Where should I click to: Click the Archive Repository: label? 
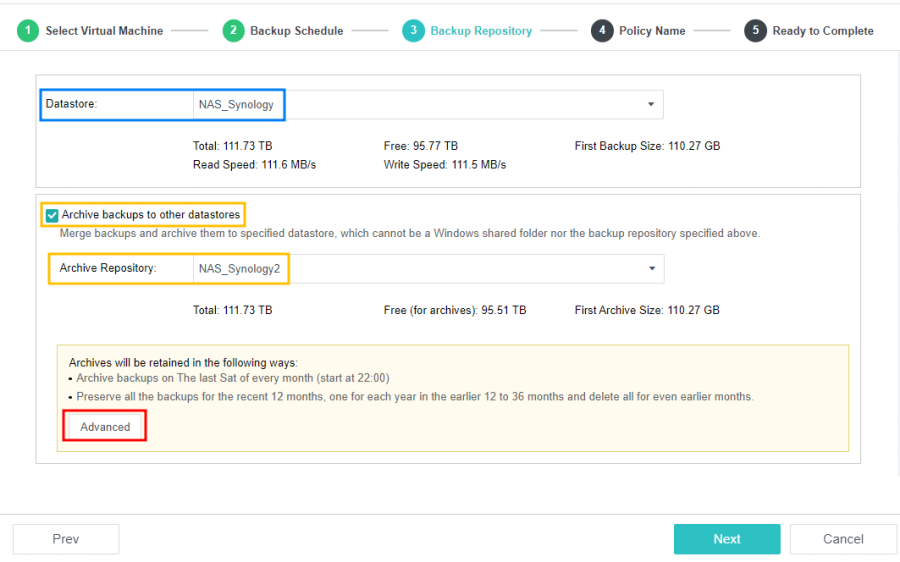tap(108, 268)
